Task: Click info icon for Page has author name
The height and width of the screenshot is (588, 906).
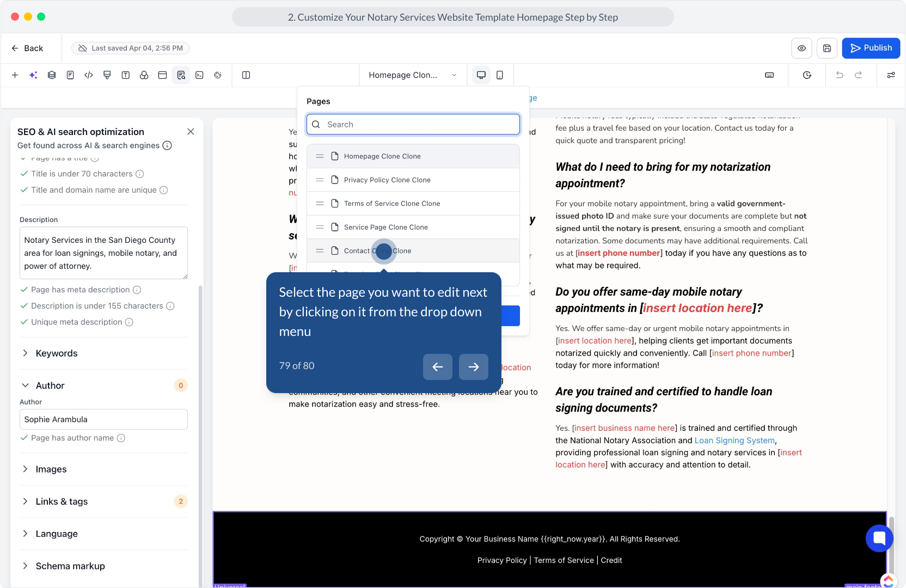Action: pos(121,438)
